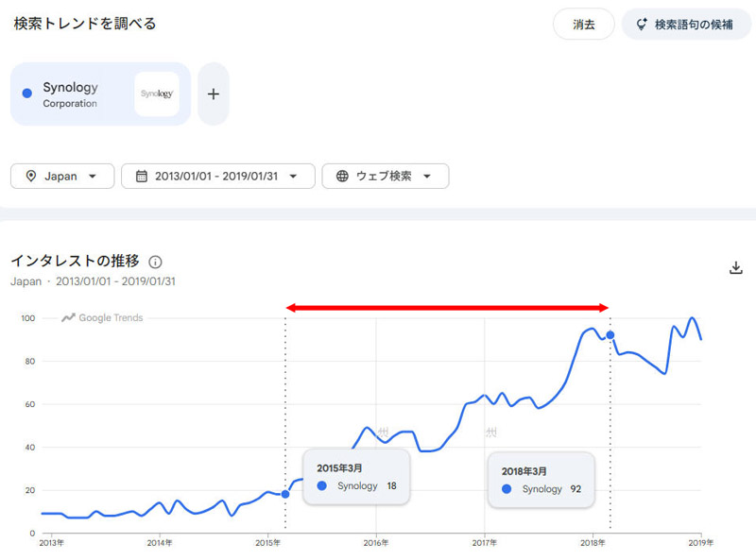Open 検索語句の候補 suggestions
The image size is (756, 560).
pos(686,25)
